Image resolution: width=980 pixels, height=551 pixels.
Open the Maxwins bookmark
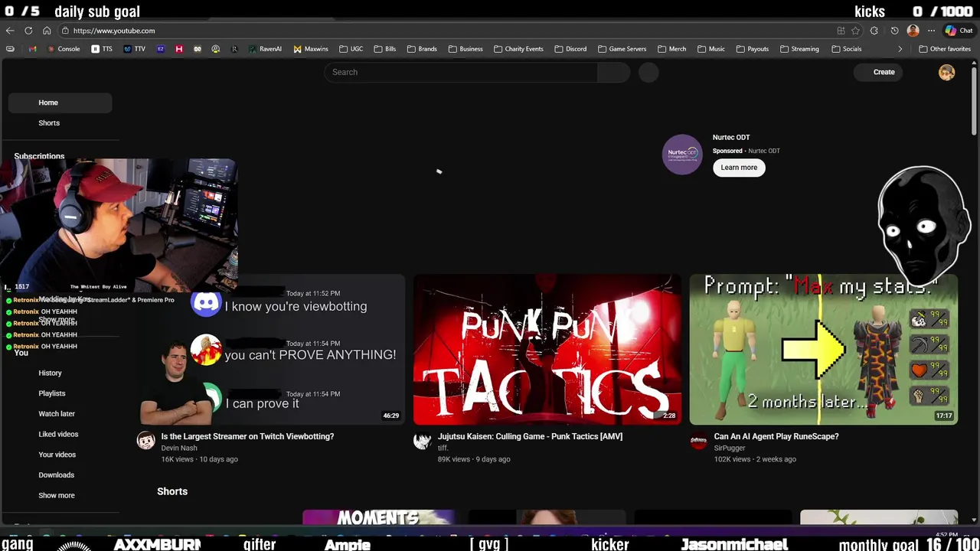(x=311, y=49)
